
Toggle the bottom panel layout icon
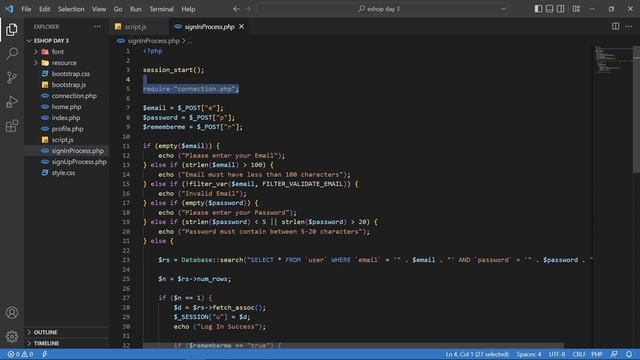pos(549,9)
